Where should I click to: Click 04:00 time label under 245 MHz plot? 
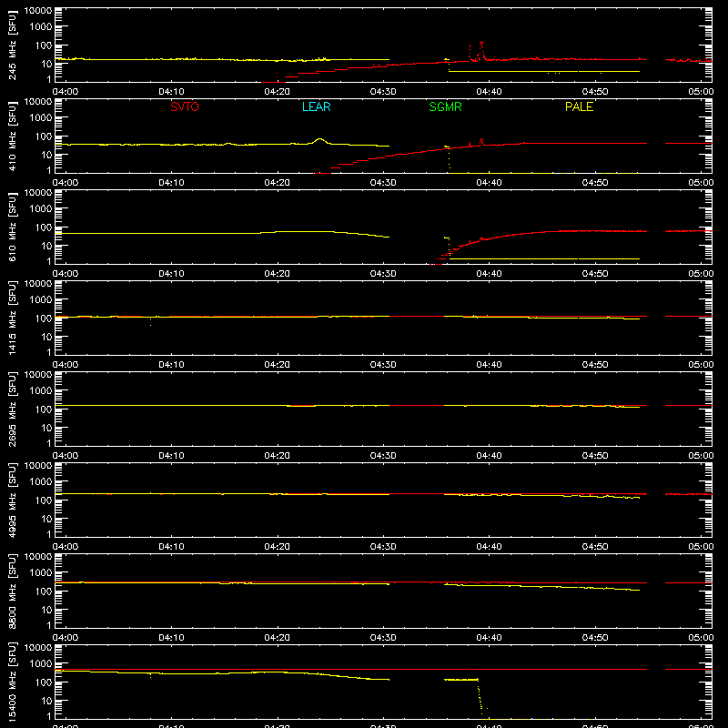coord(65,92)
